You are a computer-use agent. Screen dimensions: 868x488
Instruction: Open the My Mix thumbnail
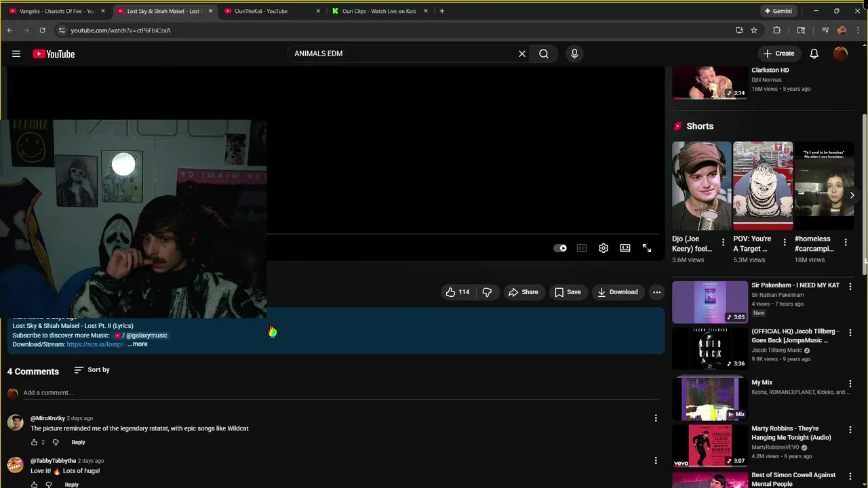click(710, 399)
